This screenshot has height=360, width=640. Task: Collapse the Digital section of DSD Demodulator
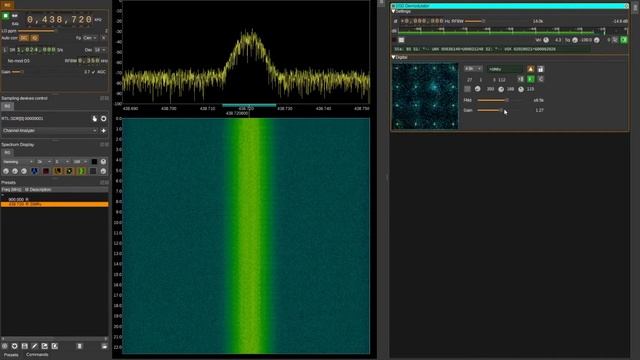[x=393, y=57]
